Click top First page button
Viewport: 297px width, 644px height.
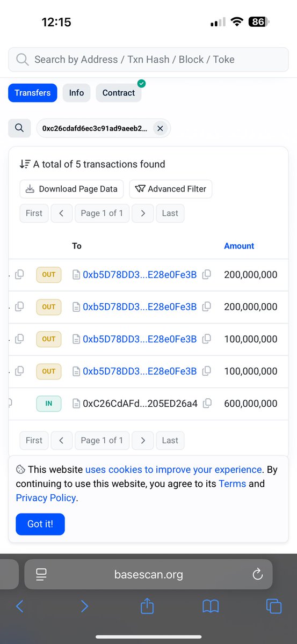(34, 213)
